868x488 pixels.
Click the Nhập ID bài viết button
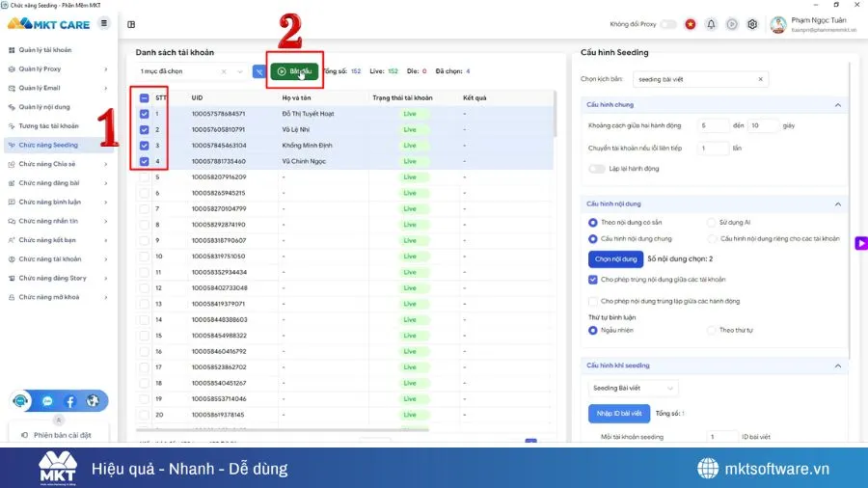click(x=619, y=414)
